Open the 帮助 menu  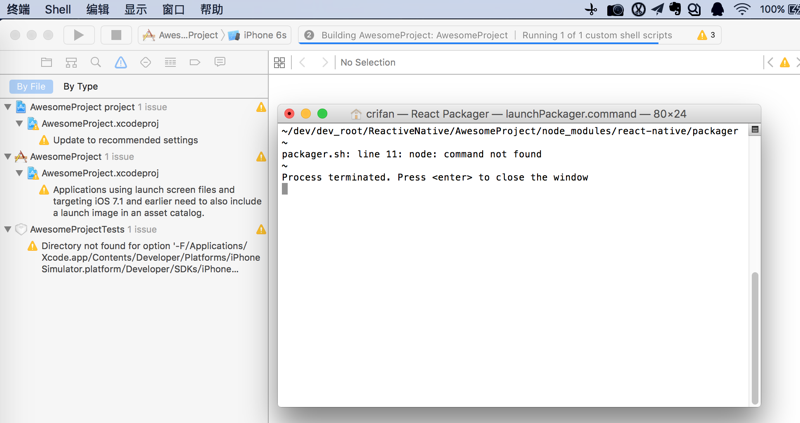(x=211, y=9)
